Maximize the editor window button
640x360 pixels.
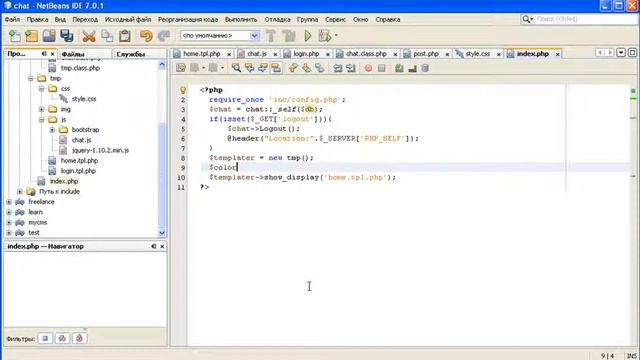[x=632, y=53]
